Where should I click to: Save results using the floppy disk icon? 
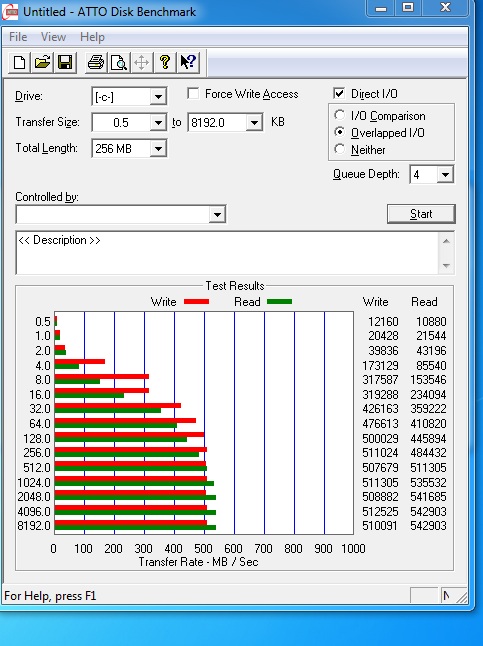[65, 63]
